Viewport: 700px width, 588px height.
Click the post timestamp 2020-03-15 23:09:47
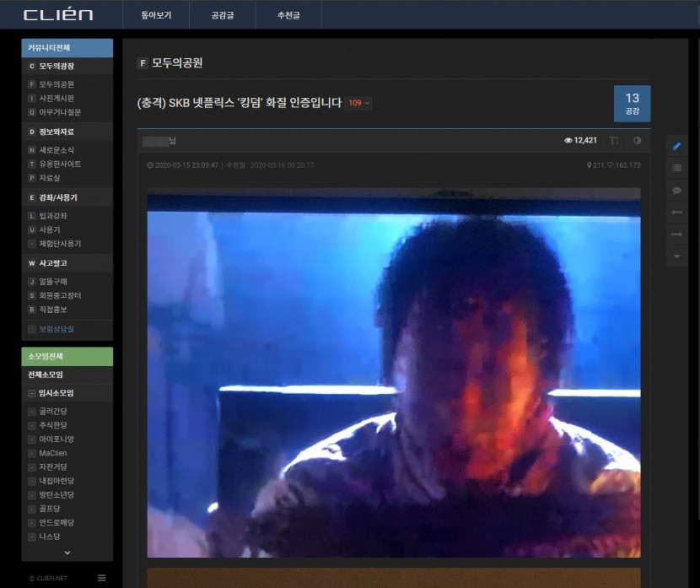click(x=186, y=165)
